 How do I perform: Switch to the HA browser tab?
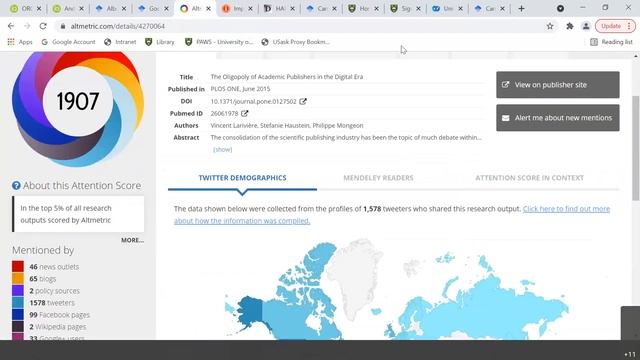coord(279,9)
